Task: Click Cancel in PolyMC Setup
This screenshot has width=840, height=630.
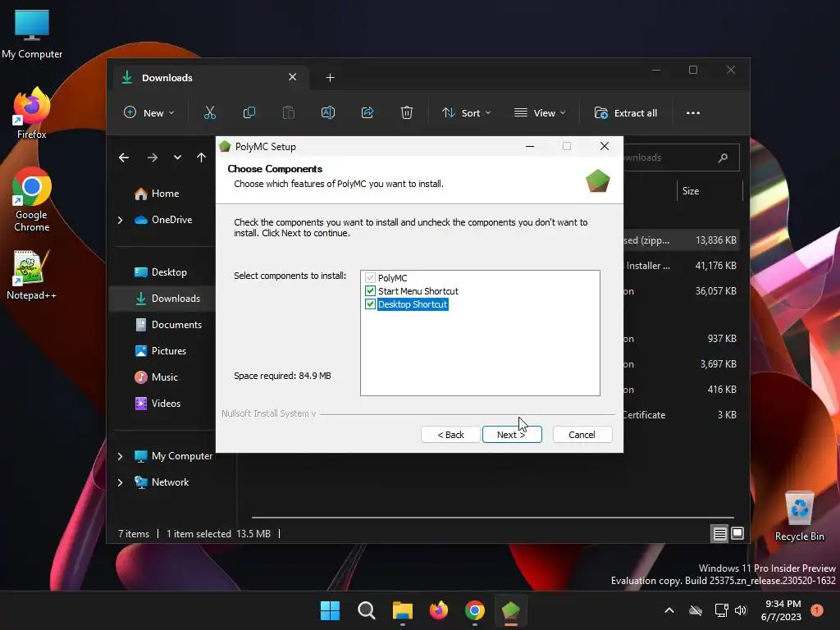Action: tap(582, 435)
